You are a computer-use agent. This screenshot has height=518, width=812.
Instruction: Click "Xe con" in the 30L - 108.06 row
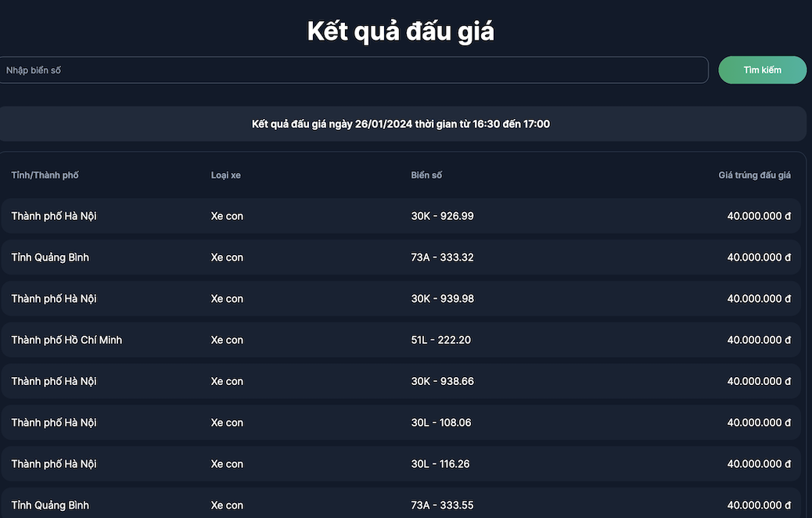(227, 423)
